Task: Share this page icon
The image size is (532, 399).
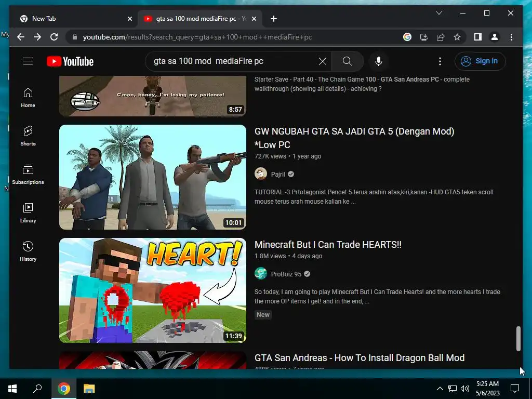Action: (x=441, y=37)
